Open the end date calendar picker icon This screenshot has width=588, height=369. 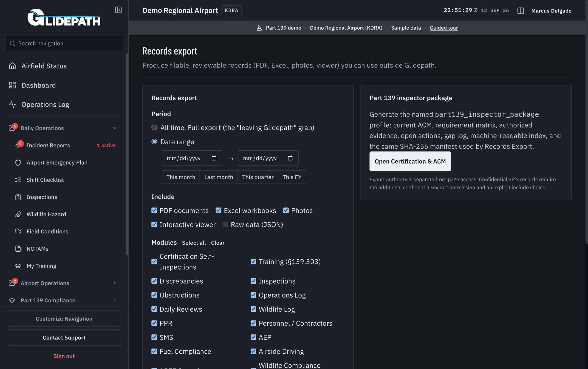[x=290, y=158]
